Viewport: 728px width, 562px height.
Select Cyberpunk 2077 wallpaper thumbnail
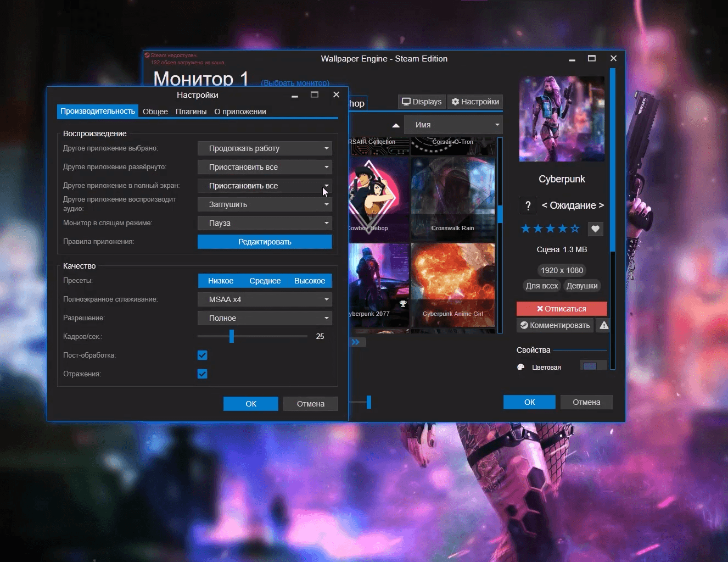click(x=379, y=285)
